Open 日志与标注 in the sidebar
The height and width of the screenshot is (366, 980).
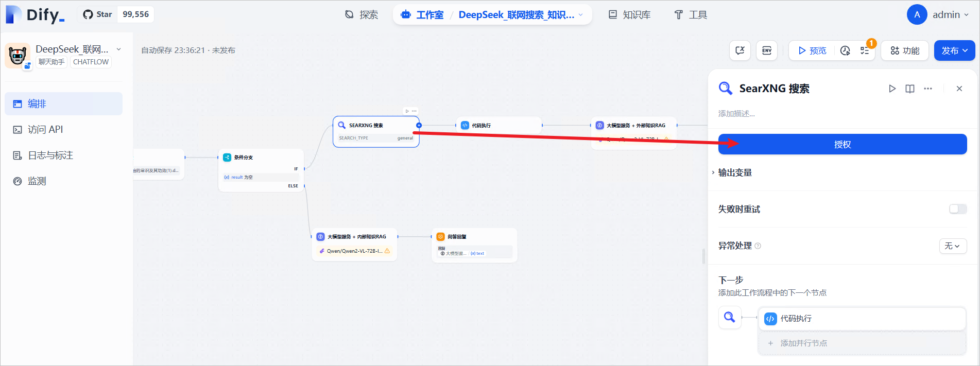(x=64, y=155)
